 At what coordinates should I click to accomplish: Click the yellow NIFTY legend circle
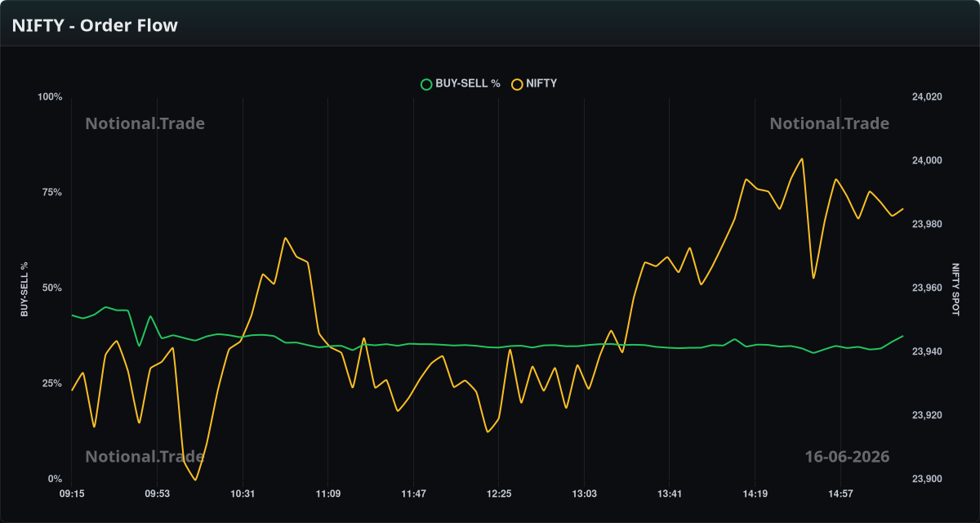[517, 83]
